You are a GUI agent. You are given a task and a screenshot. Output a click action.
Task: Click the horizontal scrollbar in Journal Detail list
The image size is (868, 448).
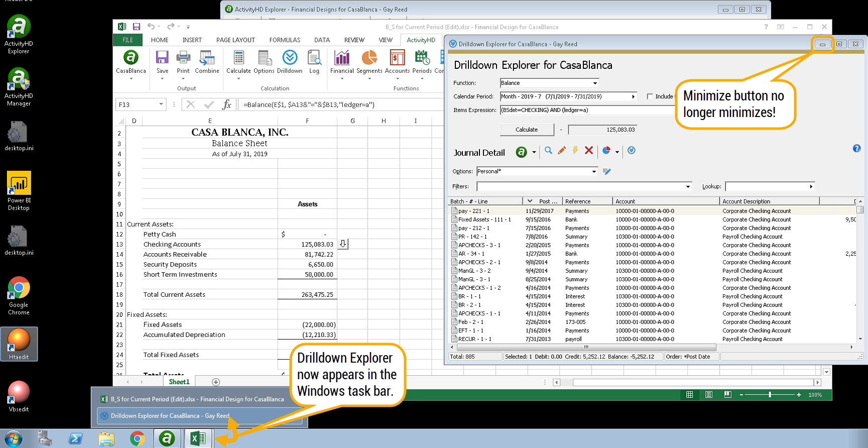(x=585, y=347)
